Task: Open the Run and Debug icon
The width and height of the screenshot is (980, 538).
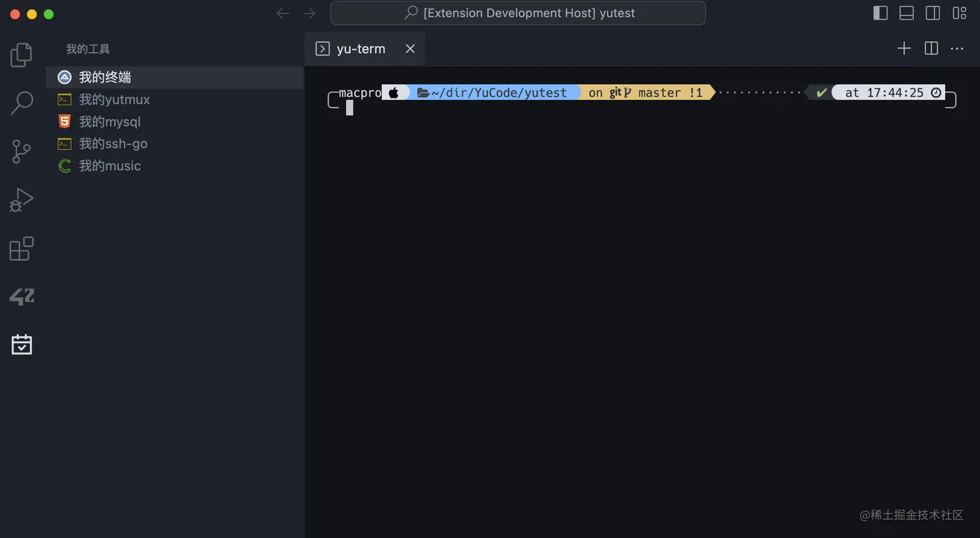Action: click(x=21, y=200)
